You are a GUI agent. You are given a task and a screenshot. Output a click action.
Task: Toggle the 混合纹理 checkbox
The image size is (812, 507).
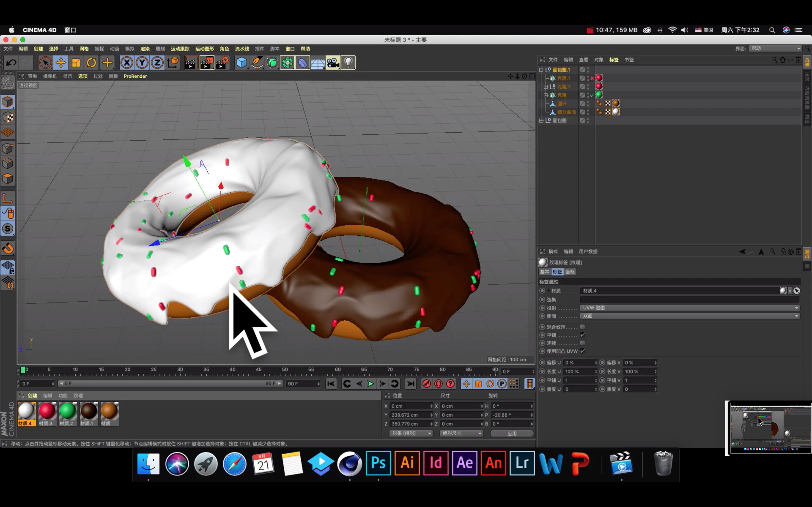[582, 327]
